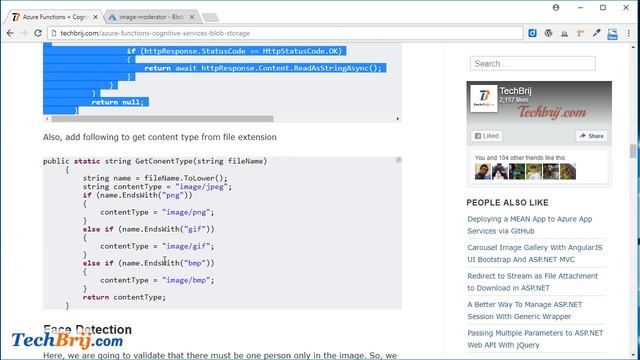
Task: Click the 'Face Detection' heading
Action: [87, 329]
